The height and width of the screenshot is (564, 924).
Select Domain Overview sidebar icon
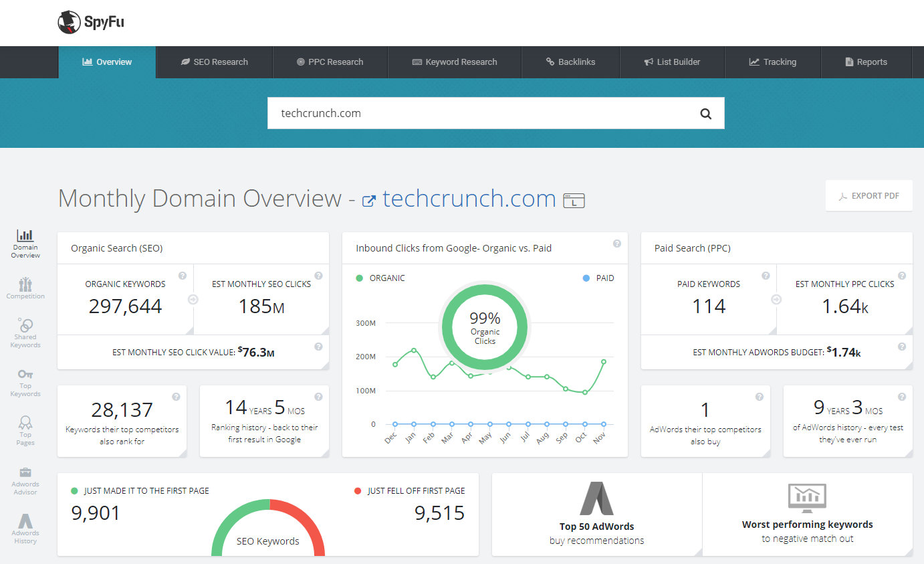tap(25, 244)
